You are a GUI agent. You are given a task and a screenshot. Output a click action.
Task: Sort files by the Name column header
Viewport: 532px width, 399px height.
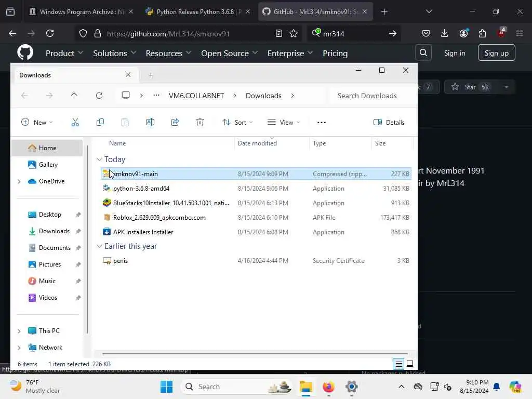click(117, 143)
